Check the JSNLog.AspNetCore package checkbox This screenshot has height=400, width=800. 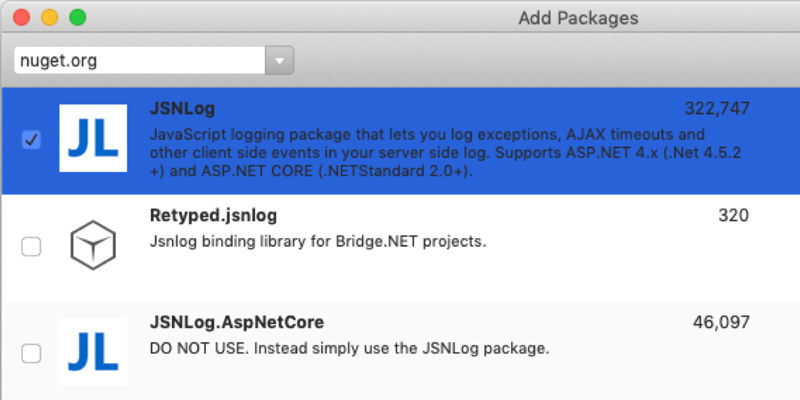click(x=31, y=353)
